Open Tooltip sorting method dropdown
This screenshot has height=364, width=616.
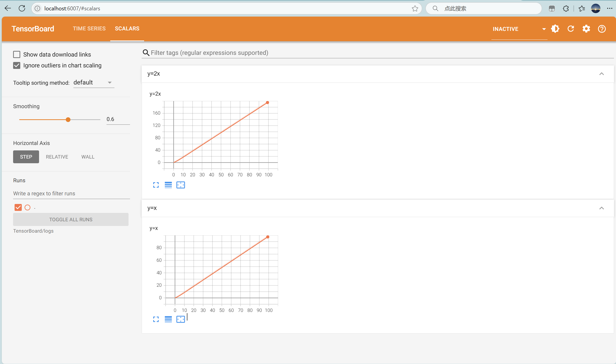point(94,83)
